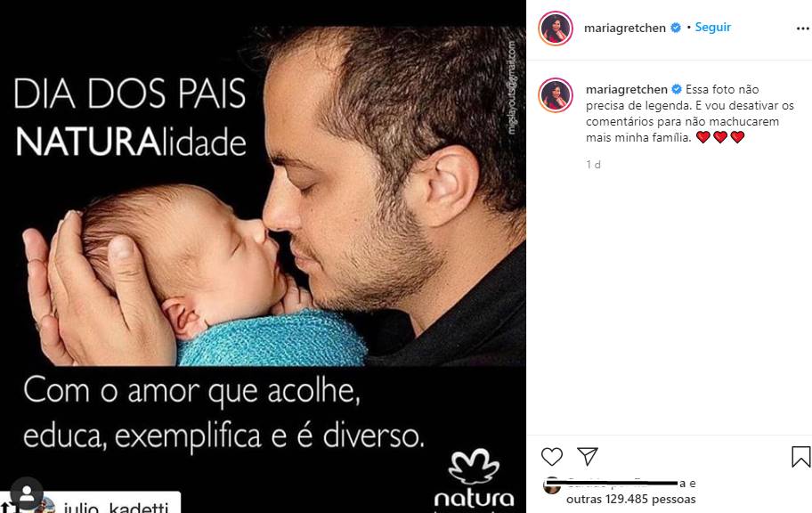
Task: Follow mariagretchen with the Seguir button
Action: pos(712,27)
